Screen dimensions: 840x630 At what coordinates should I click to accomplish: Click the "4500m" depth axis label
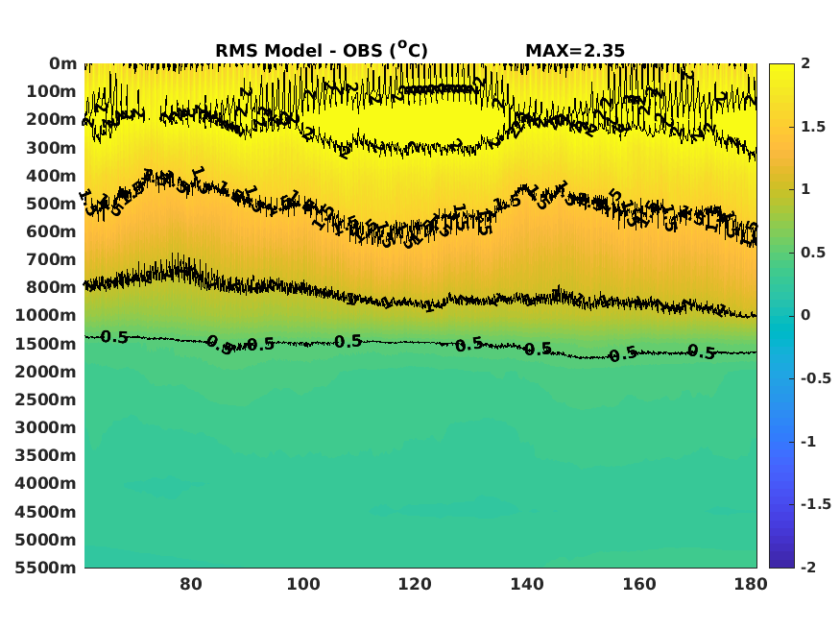(x=46, y=512)
